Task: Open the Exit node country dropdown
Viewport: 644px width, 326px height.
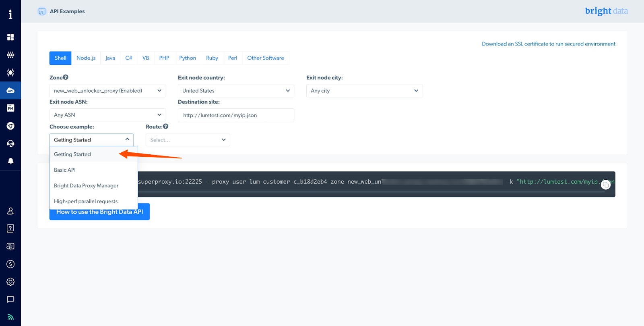Action: [236, 91]
